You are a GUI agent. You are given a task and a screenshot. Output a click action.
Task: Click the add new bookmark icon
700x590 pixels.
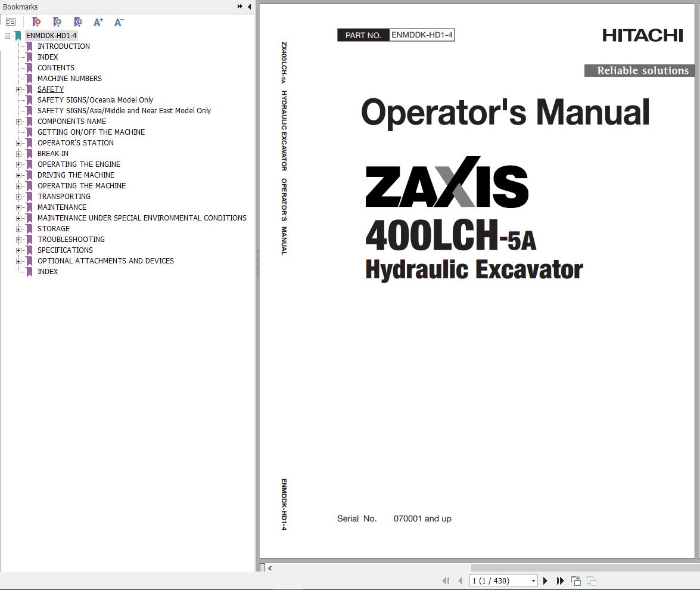coord(57,22)
